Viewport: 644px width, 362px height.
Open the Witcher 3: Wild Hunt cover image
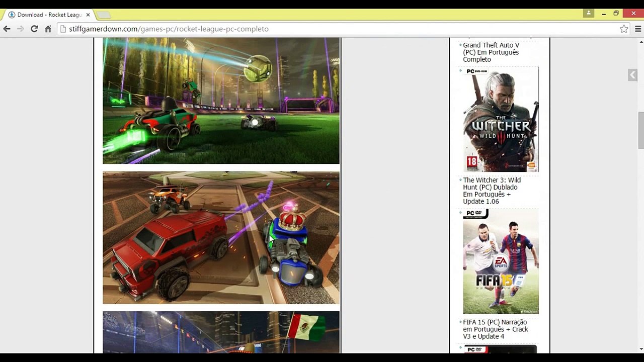point(501,119)
